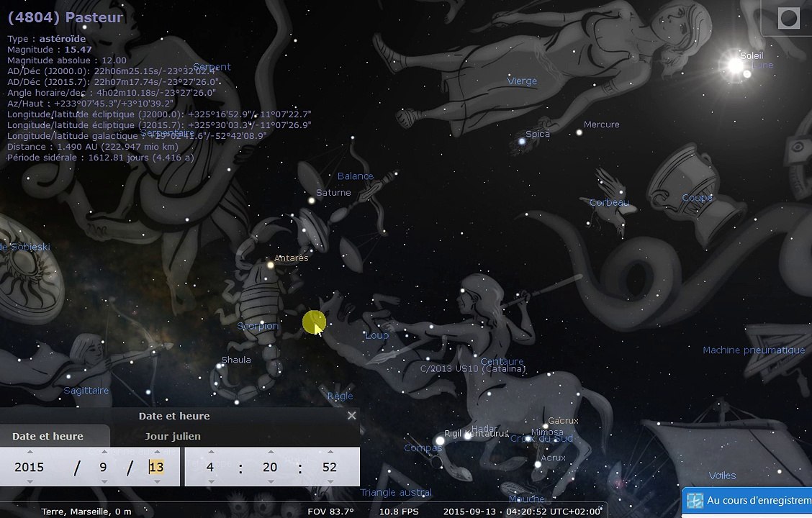Image resolution: width=812 pixels, height=518 pixels.
Task: Click the Scorpion constellation label
Action: point(258,326)
